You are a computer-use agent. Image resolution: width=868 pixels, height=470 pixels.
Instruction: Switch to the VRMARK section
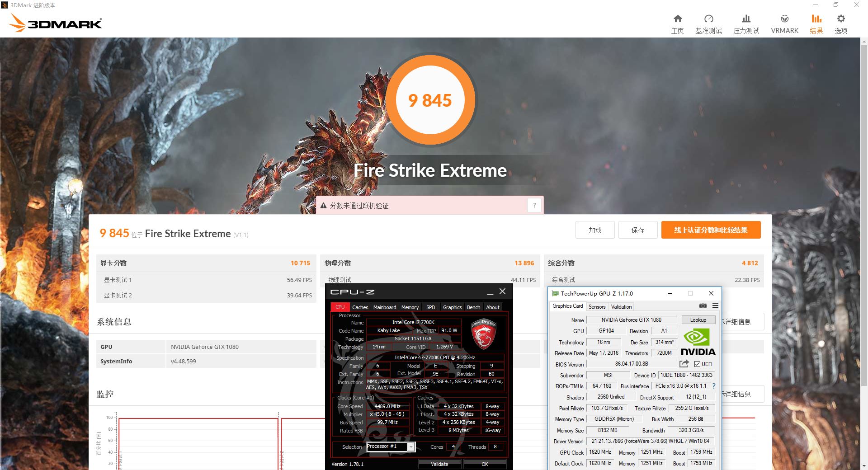(785, 24)
